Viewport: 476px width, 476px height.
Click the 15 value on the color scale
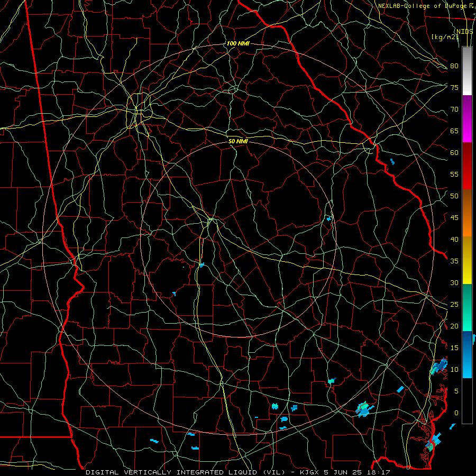click(454, 348)
